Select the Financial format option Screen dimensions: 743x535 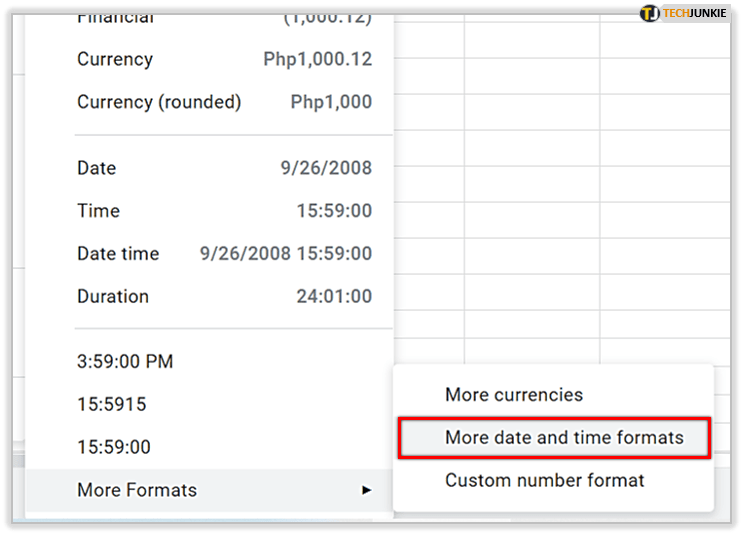pyautogui.click(x=224, y=18)
